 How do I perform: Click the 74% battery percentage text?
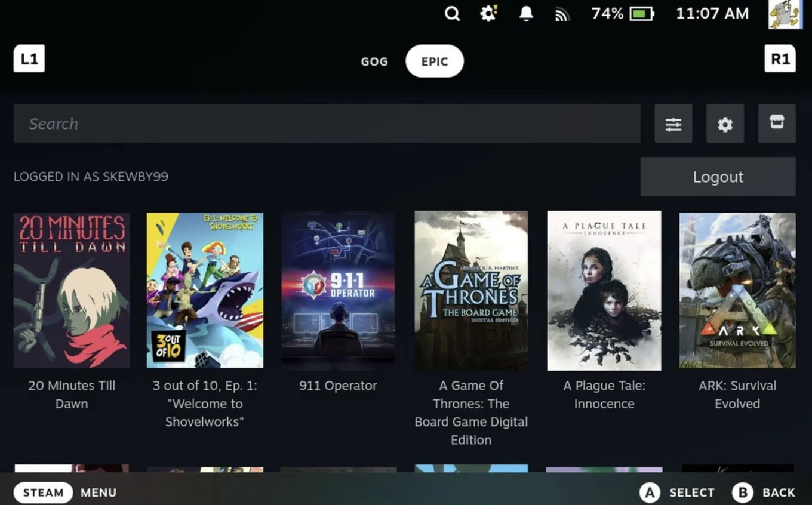pyautogui.click(x=607, y=13)
